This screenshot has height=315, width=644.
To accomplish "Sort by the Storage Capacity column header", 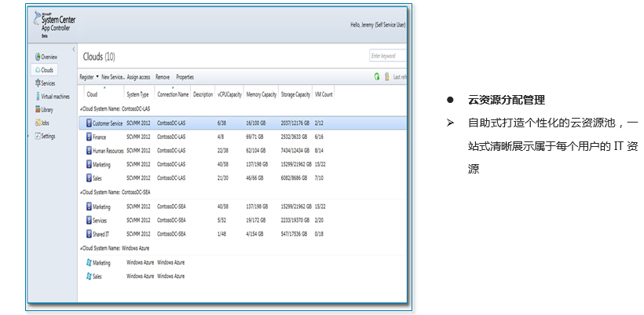I will point(295,94).
